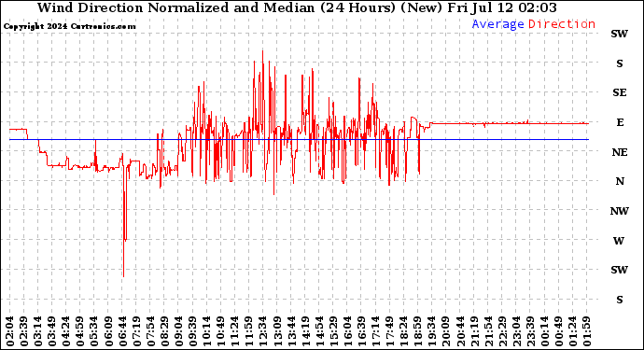The height and width of the screenshot is (350, 644).
Task: Click the Copyright 2024 Cartronics.com label
Action: pyautogui.click(x=69, y=26)
